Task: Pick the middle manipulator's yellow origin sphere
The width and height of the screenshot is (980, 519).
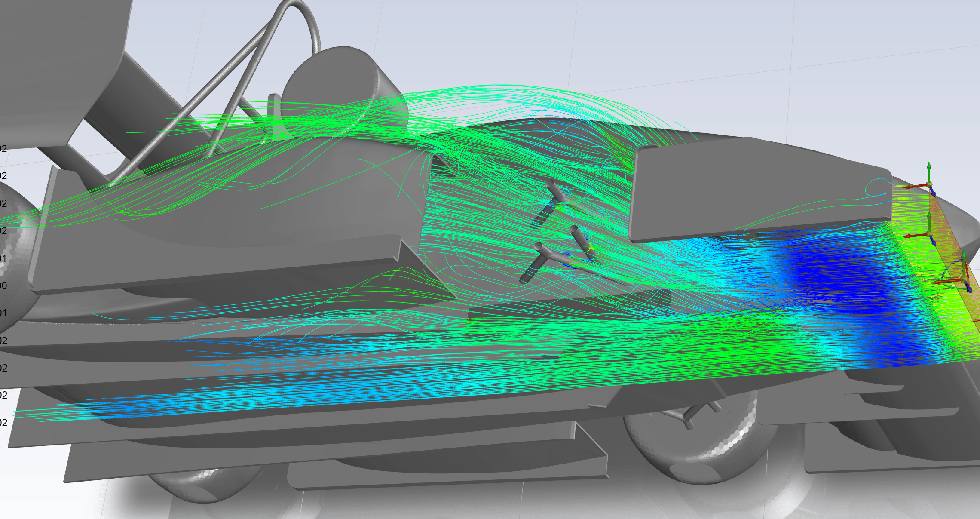Action: [929, 233]
